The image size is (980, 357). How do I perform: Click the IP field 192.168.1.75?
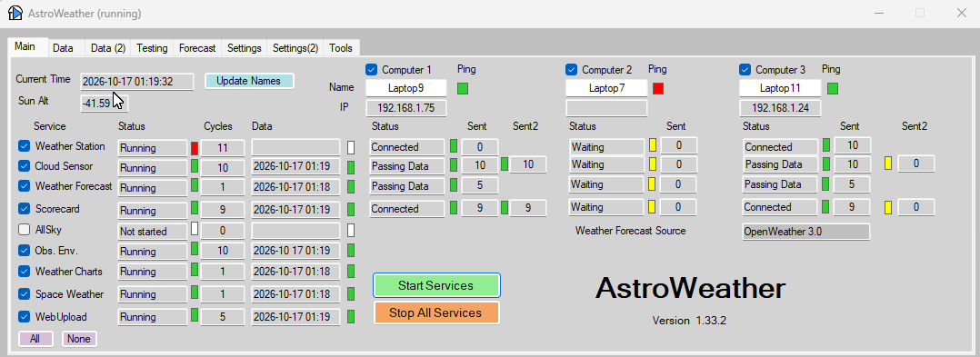pos(406,108)
